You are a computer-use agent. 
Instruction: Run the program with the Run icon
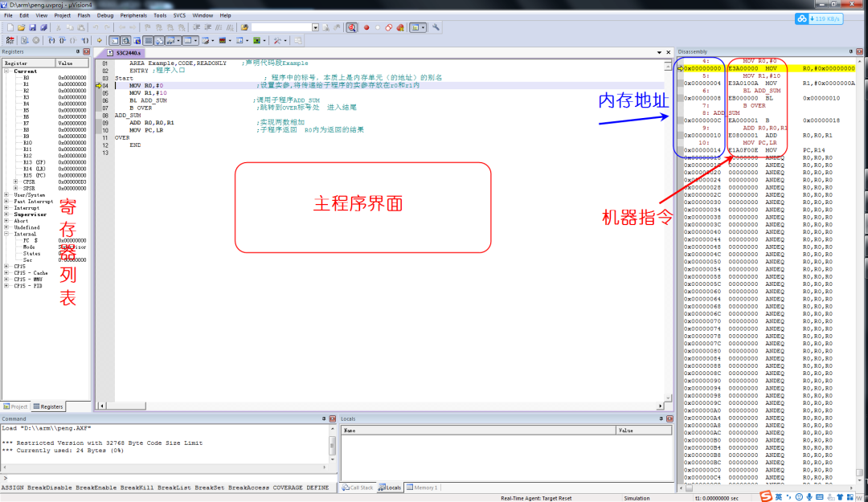24,40
